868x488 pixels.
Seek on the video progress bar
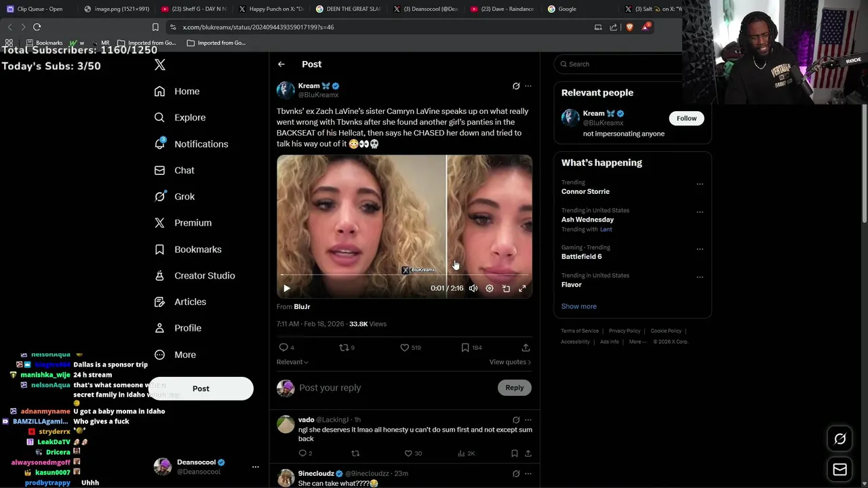click(x=404, y=274)
